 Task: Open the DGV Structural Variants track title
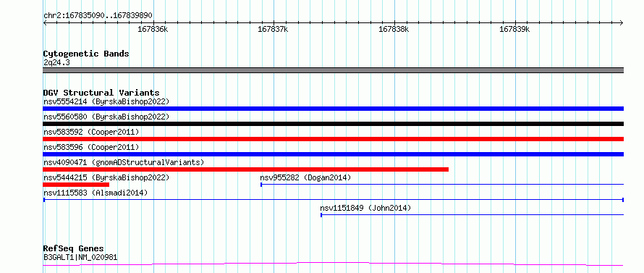pyautogui.click(x=101, y=93)
